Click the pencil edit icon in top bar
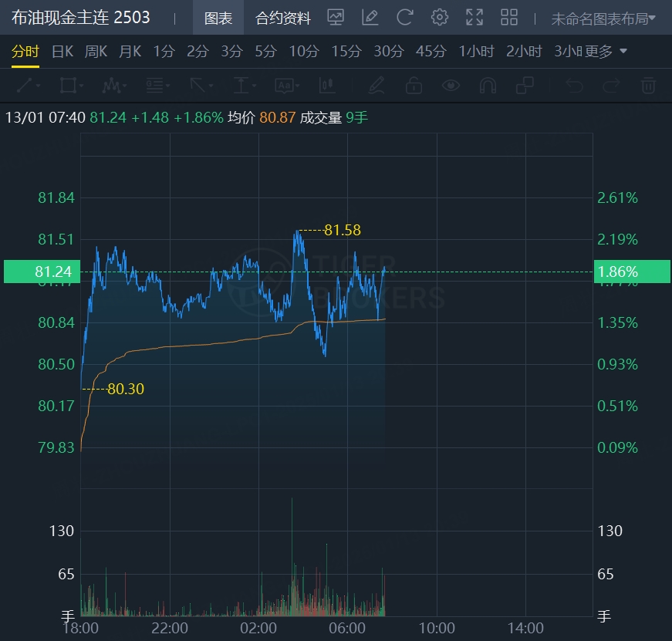The width and height of the screenshot is (672, 641). click(x=370, y=17)
